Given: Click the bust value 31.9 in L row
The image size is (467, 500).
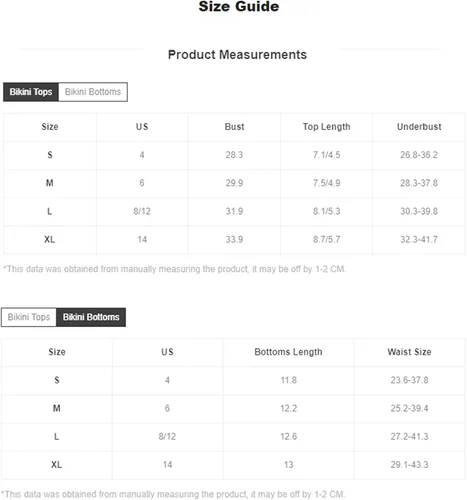Looking at the screenshot, I should tap(234, 211).
